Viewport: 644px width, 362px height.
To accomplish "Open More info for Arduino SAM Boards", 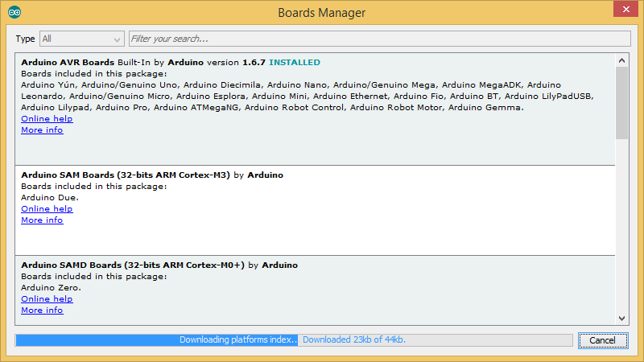I will coord(42,220).
